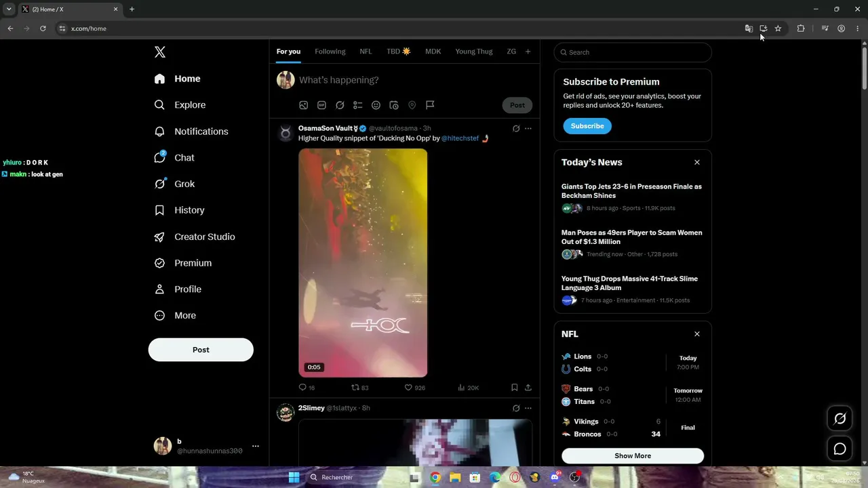Open Grok from the sidebar

click(x=174, y=184)
